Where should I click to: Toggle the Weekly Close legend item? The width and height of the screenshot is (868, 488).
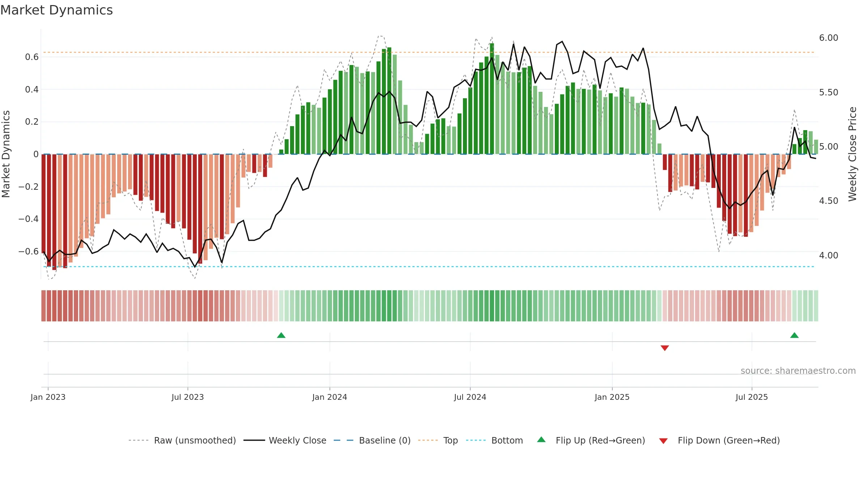point(285,440)
